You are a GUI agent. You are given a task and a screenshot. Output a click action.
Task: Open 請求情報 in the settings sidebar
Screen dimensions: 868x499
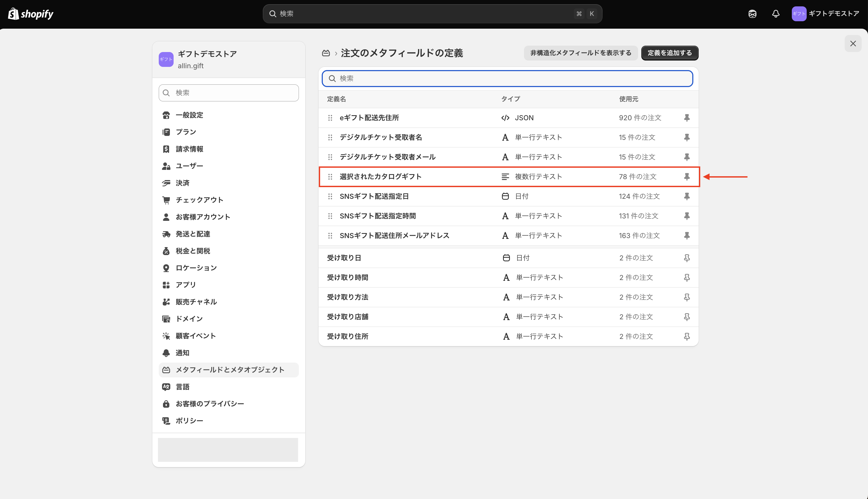pos(229,149)
